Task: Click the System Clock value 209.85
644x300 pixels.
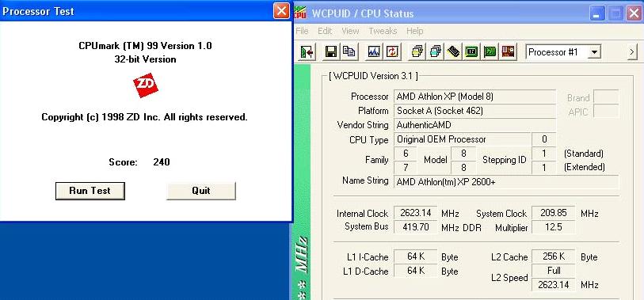Action: (553, 213)
